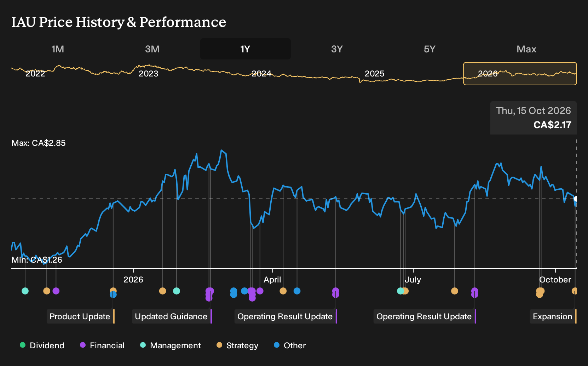Select the orange Strategy marker just after April
The image size is (588, 366).
pyautogui.click(x=283, y=291)
